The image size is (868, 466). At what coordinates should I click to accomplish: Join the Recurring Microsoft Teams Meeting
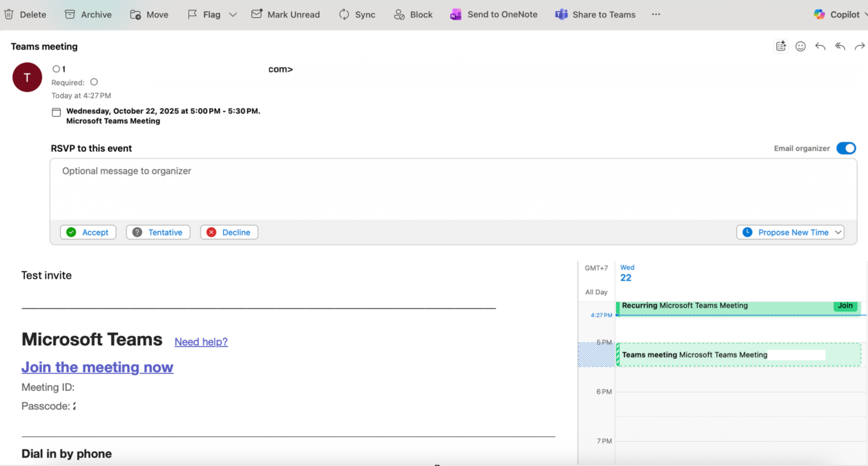[845, 306]
